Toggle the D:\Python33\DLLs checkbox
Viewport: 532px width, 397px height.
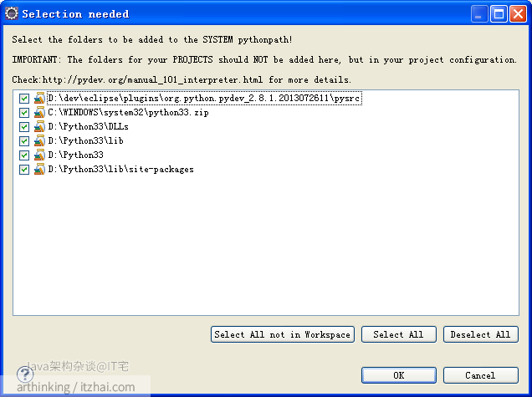[24, 127]
